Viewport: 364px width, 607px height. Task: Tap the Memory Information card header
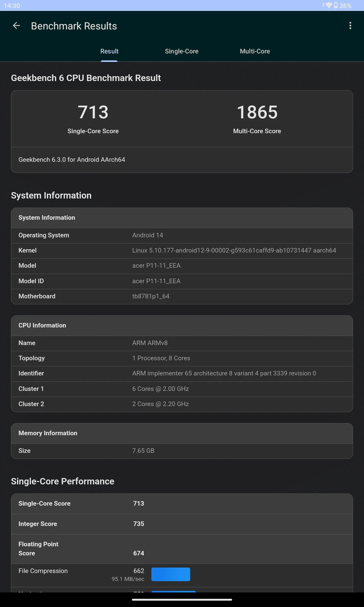click(x=182, y=433)
